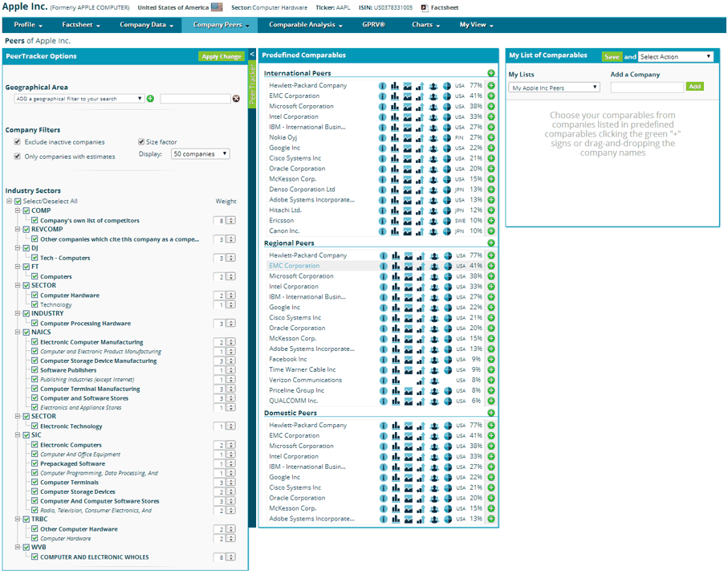The height and width of the screenshot is (579, 728).
Task: Add QUALCOMM Inc. with its green plus
Action: click(x=491, y=401)
